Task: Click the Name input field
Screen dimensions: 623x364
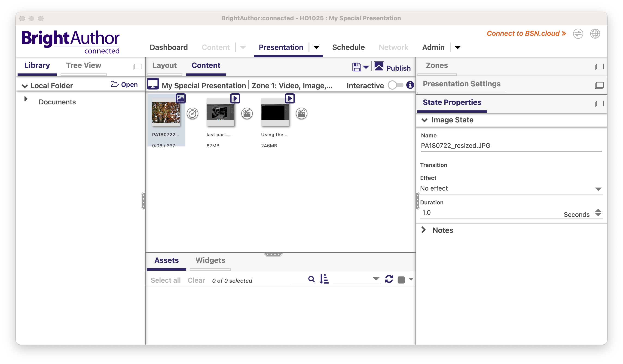Action: click(x=511, y=146)
